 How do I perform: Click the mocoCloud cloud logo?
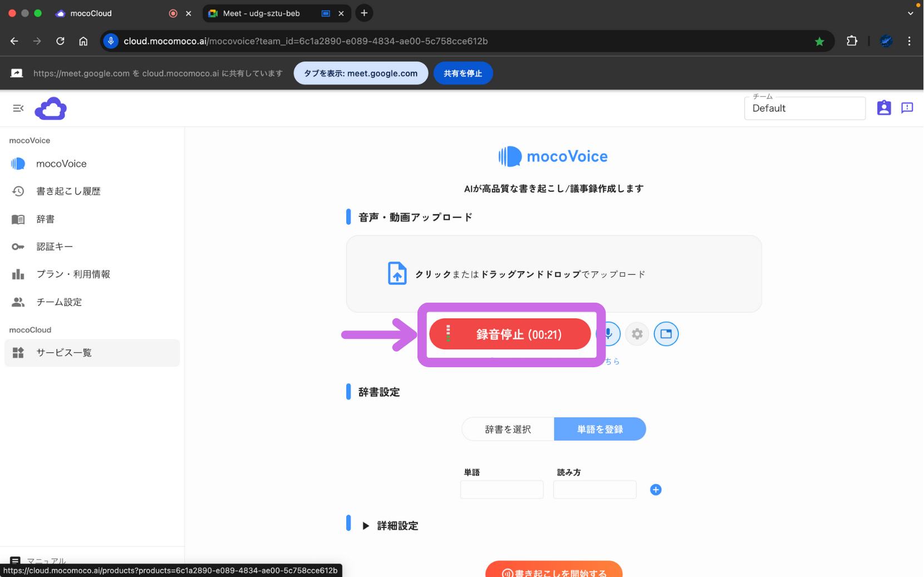point(51,109)
